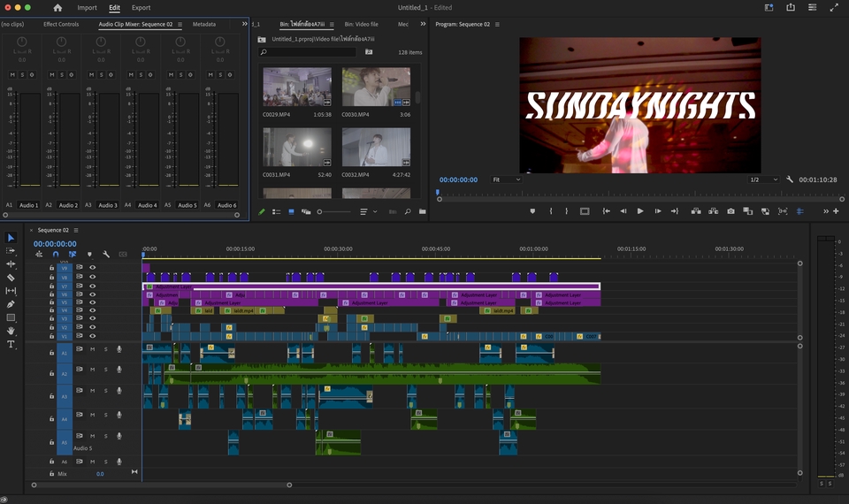The image size is (849, 504).
Task: Click New Bin folder icon in bin panel
Action: 423,211
